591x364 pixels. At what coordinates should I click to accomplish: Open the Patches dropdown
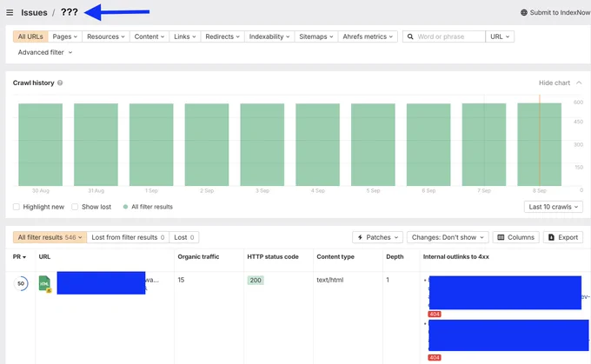[x=377, y=237]
